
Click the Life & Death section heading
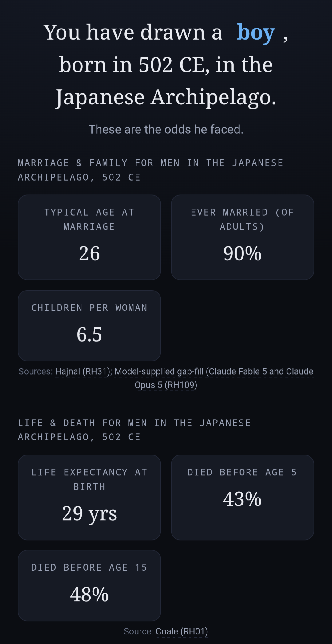point(134,430)
